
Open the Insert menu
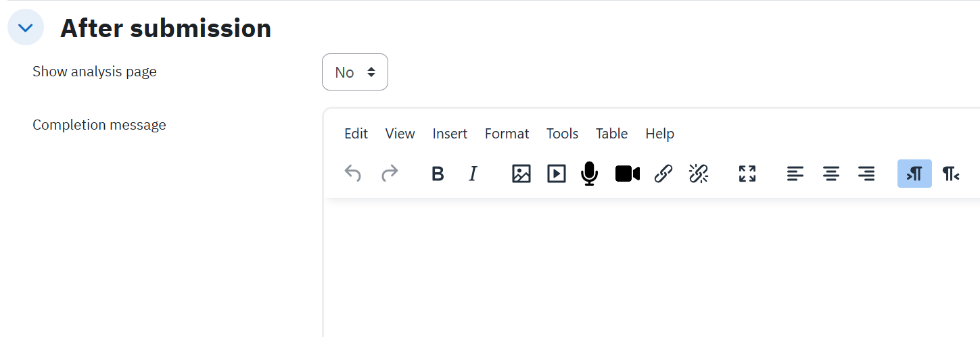click(450, 134)
